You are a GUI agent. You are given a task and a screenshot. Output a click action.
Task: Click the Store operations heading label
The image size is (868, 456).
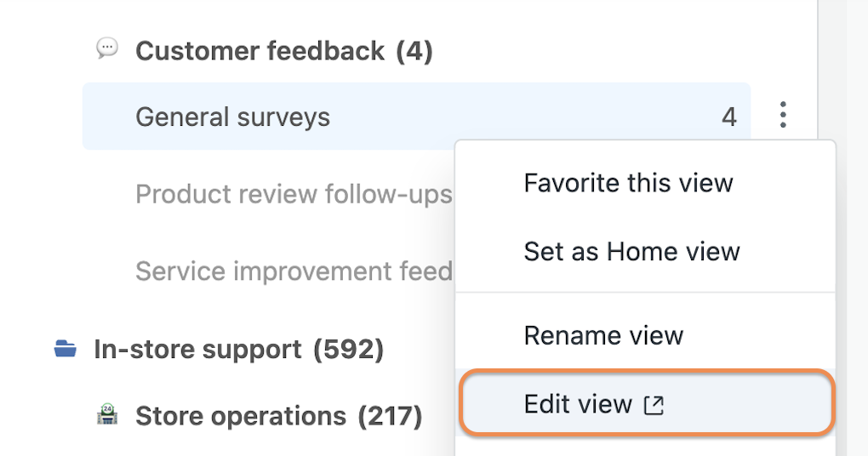pos(241,416)
